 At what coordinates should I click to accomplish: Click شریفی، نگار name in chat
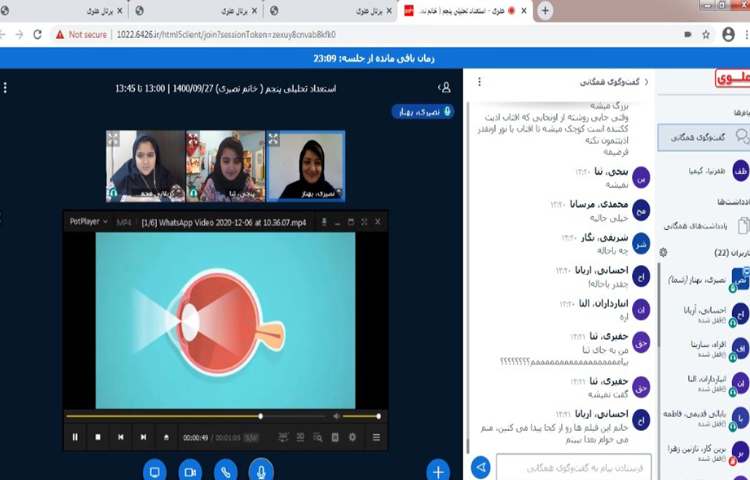point(605,237)
